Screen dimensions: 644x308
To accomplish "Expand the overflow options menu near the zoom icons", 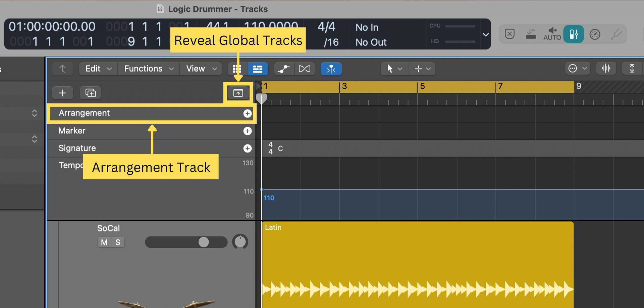I will pyautogui.click(x=578, y=68).
